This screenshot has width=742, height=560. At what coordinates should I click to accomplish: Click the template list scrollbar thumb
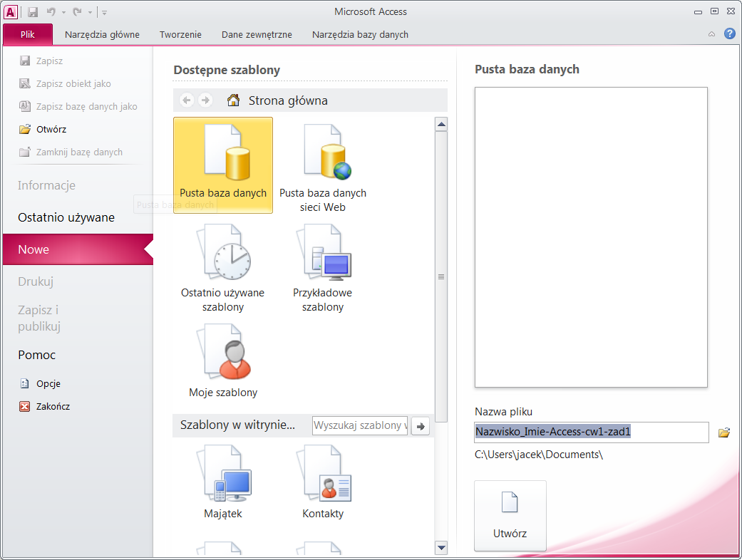[441, 276]
